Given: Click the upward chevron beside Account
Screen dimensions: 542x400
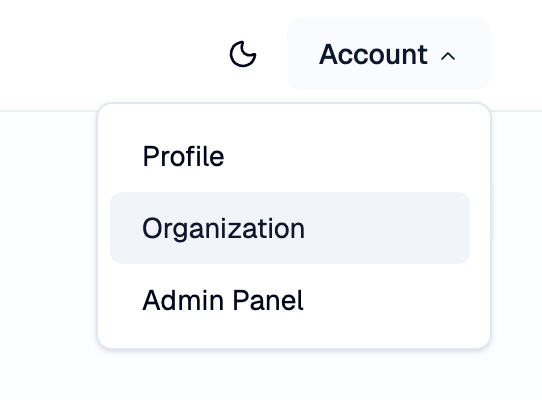Looking at the screenshot, I should (x=448, y=56).
